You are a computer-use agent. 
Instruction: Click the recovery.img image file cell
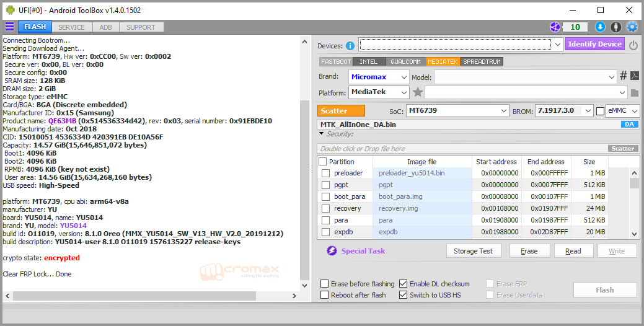click(422, 208)
